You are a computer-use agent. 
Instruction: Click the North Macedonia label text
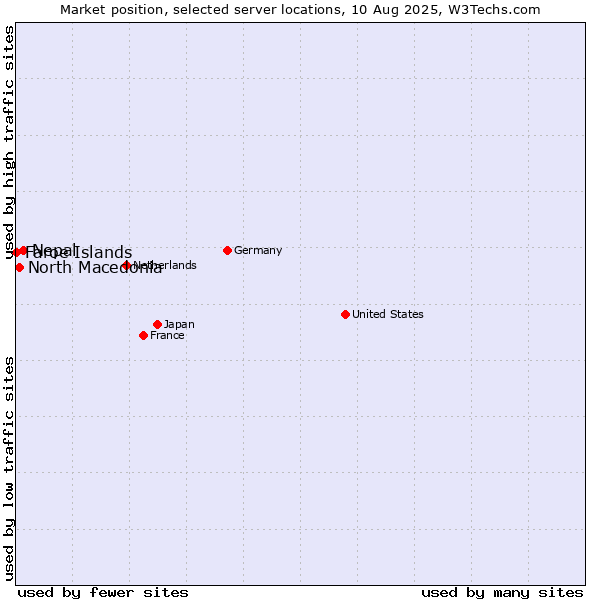coord(95,268)
